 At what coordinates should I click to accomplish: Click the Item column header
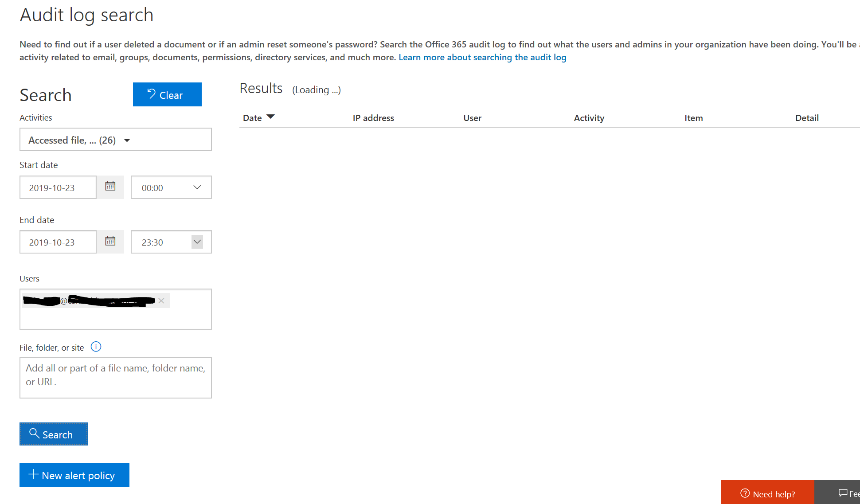pyautogui.click(x=694, y=118)
